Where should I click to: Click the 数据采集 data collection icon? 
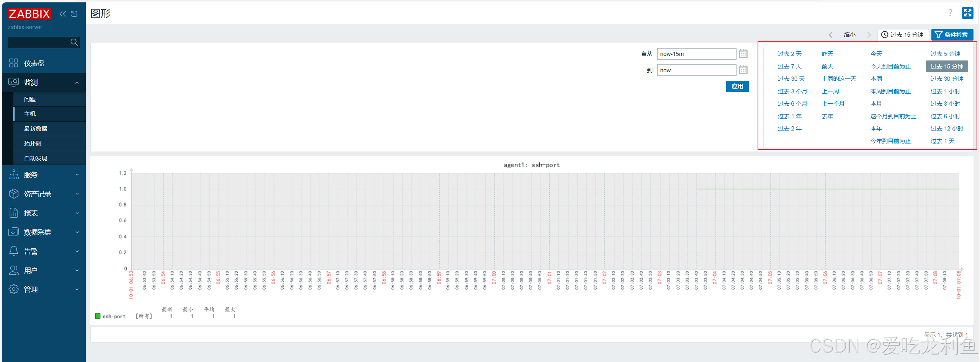tap(14, 232)
